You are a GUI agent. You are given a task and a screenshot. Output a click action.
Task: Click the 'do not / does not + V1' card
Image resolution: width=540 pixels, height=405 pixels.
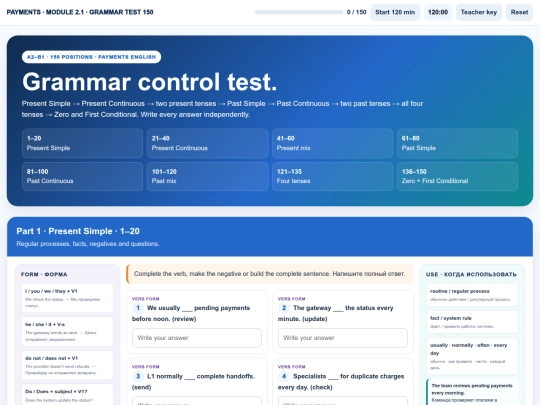click(67, 365)
